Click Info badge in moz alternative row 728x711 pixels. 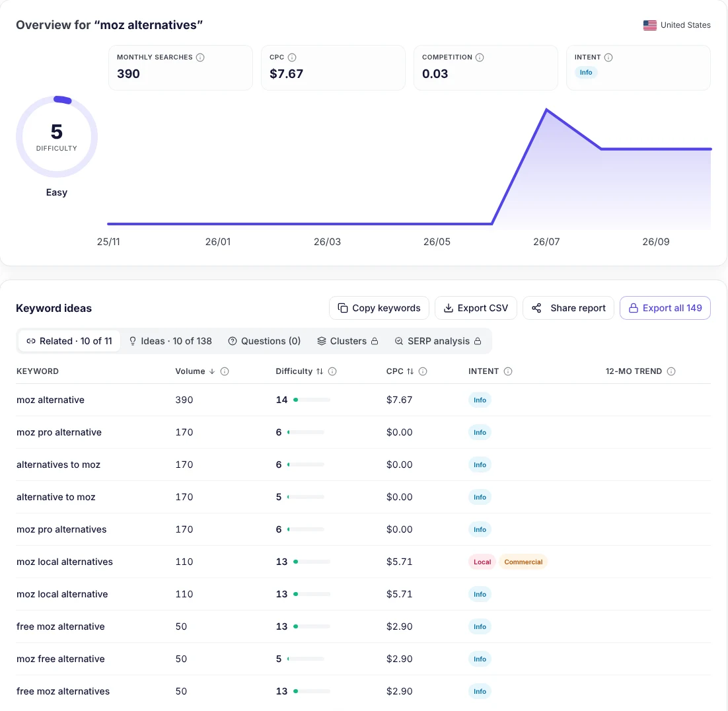point(480,400)
